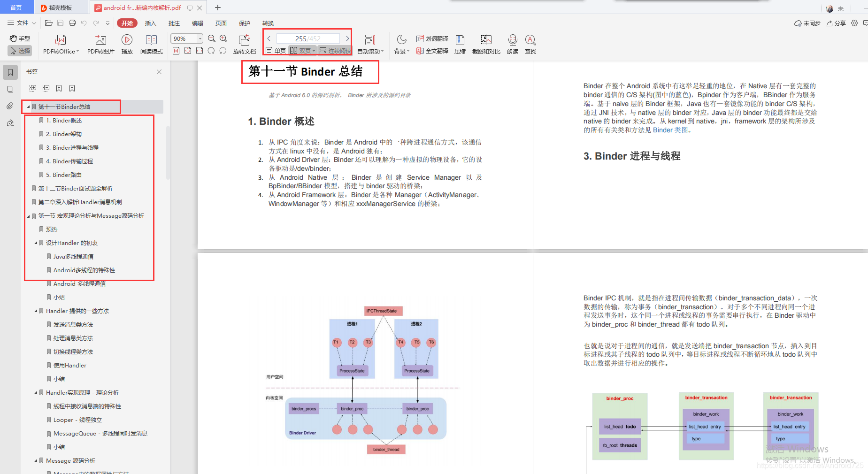Open the Background (背景) dropdown
Viewport: 868px width, 474px height.
[401, 44]
